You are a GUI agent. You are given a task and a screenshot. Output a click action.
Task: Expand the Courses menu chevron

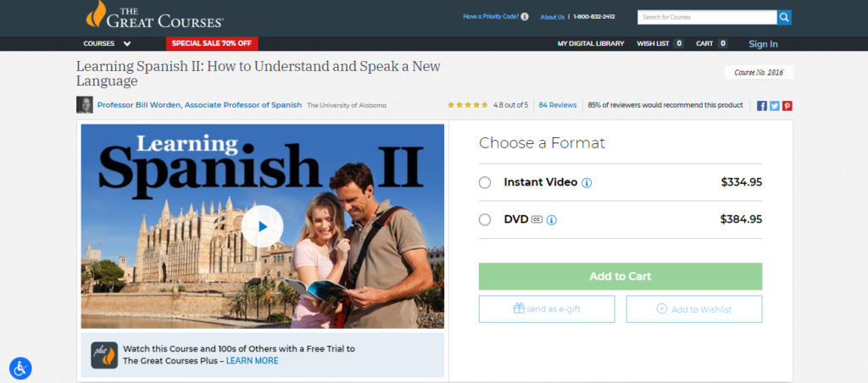click(x=127, y=44)
